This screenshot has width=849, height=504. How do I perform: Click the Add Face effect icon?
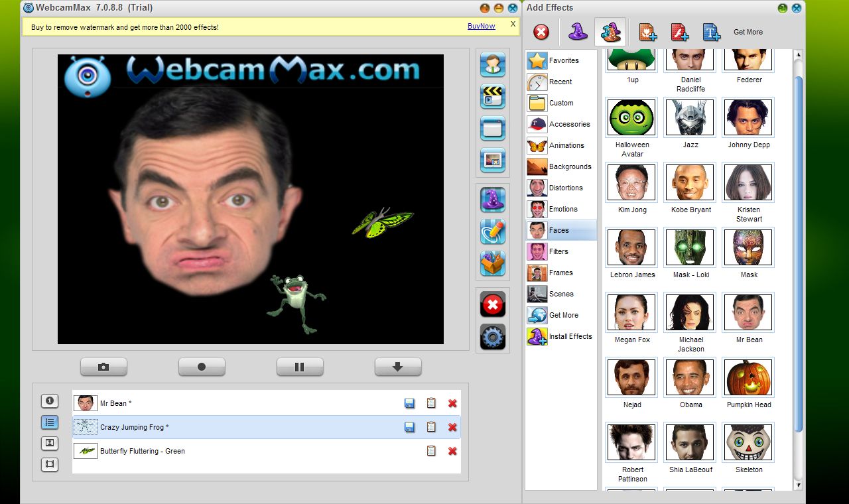pos(646,31)
